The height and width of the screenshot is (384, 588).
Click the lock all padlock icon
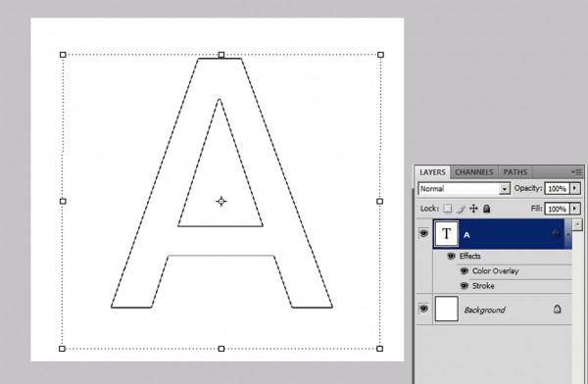[486, 209]
